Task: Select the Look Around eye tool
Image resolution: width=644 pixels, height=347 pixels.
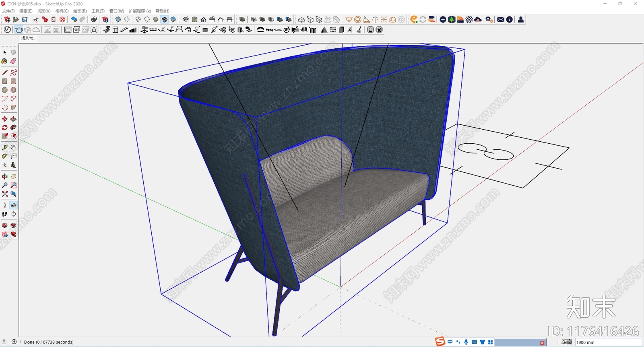Action: [x=13, y=205]
